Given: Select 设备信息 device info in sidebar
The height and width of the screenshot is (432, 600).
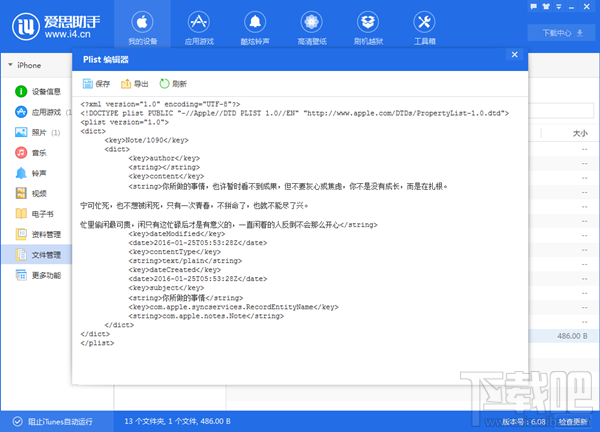Looking at the screenshot, I should 37,91.
